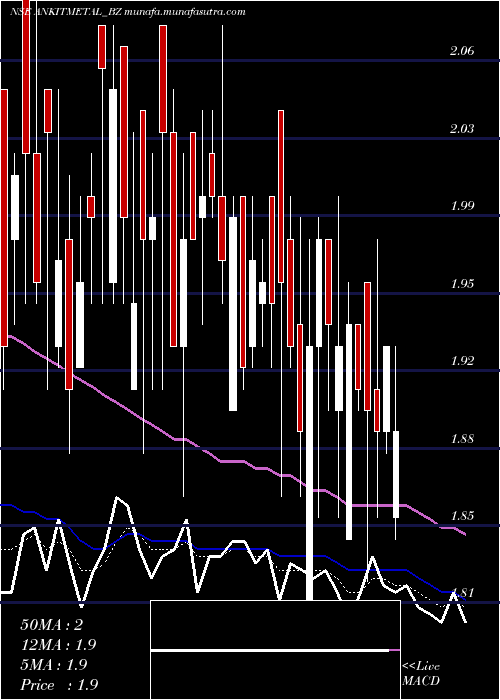Click the 1.95 price axis label
This screenshot has width=500, height=700.
[x=462, y=284]
